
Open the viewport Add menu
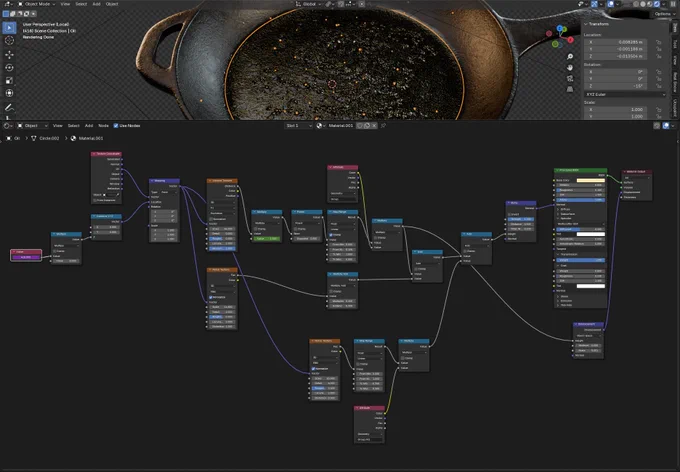click(96, 4)
